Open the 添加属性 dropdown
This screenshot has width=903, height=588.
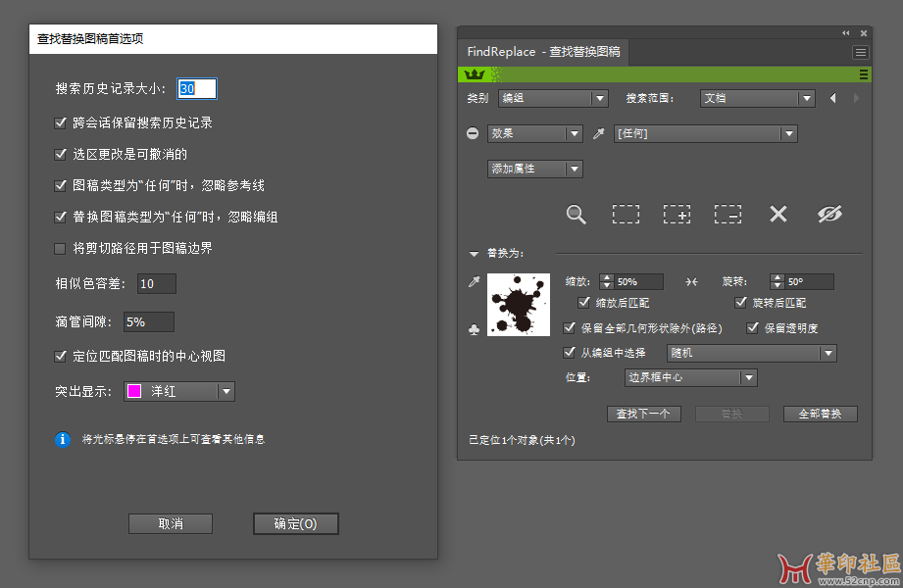pos(534,169)
